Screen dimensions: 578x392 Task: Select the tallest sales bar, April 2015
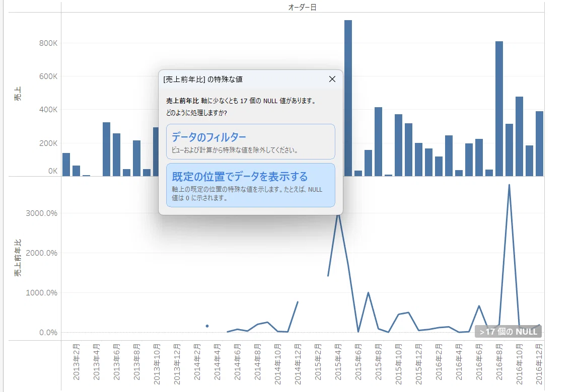point(348,98)
